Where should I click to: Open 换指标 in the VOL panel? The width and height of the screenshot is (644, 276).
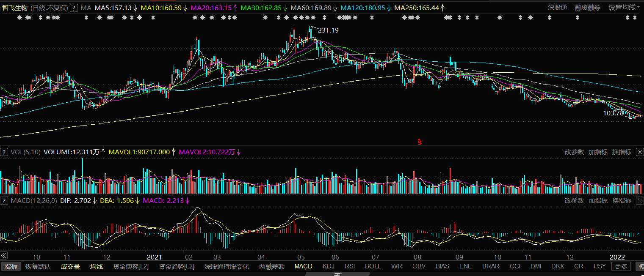pos(622,152)
